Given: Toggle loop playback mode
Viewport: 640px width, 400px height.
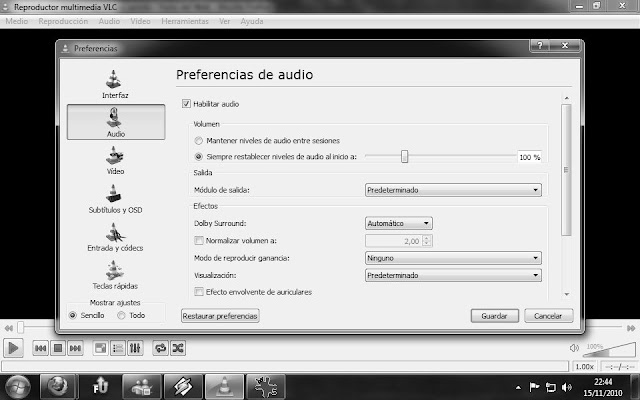Looking at the screenshot, I should tap(161, 348).
